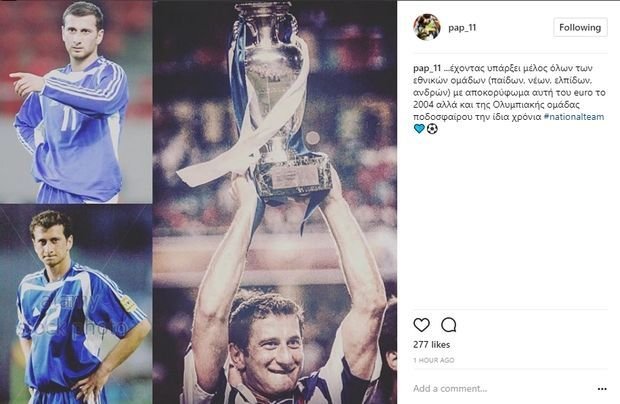Screen dimensions: 620x404
Task: Open the three-dot more options menu
Action: pos(602,388)
